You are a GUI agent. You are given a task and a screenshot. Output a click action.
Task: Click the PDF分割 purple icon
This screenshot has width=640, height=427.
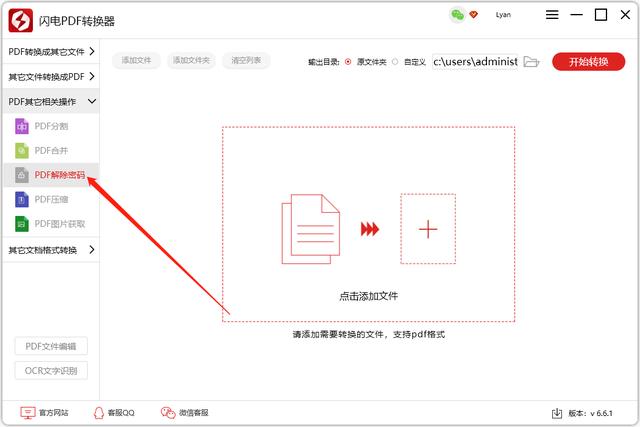coord(22,126)
